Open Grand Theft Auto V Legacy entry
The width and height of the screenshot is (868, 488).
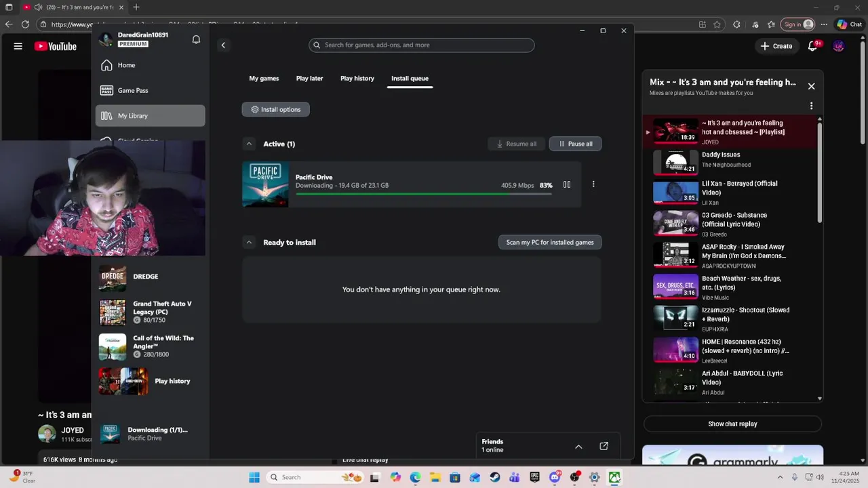coord(150,312)
